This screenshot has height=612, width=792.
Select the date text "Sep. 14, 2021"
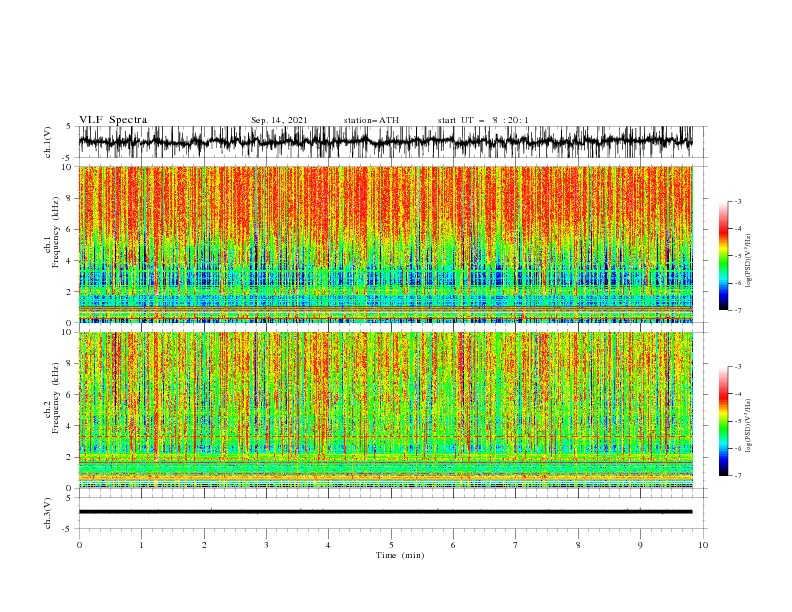(279, 120)
